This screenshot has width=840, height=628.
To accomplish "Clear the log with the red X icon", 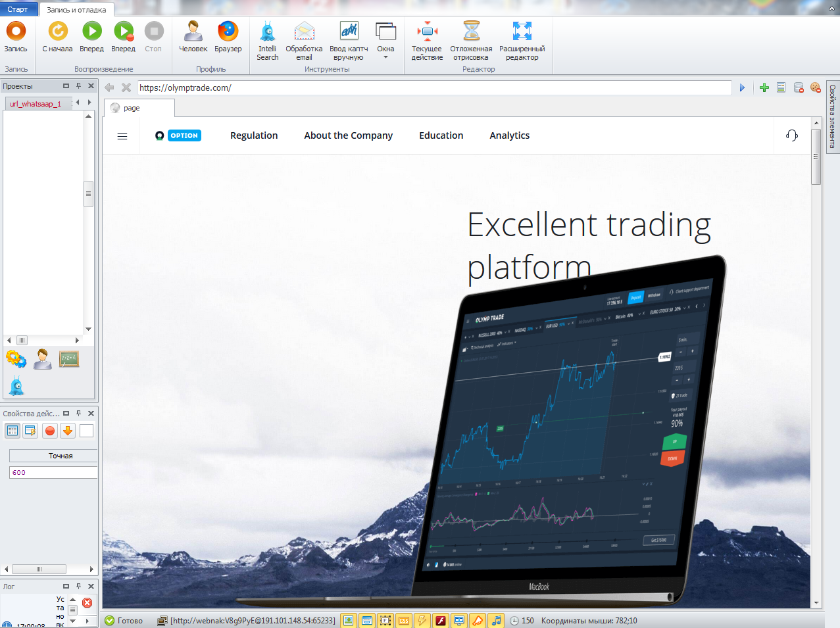I will click(87, 602).
